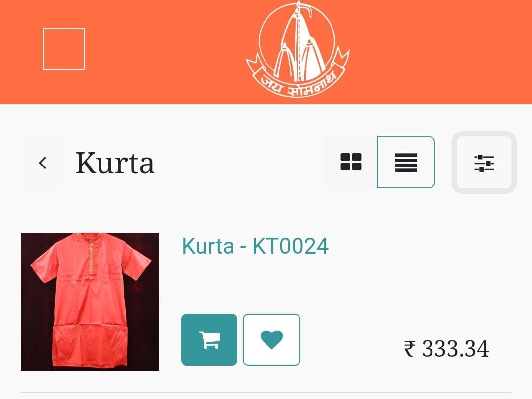Screen dimensions: 532x399
Task: View the red kurta product image
Action: coord(90,301)
